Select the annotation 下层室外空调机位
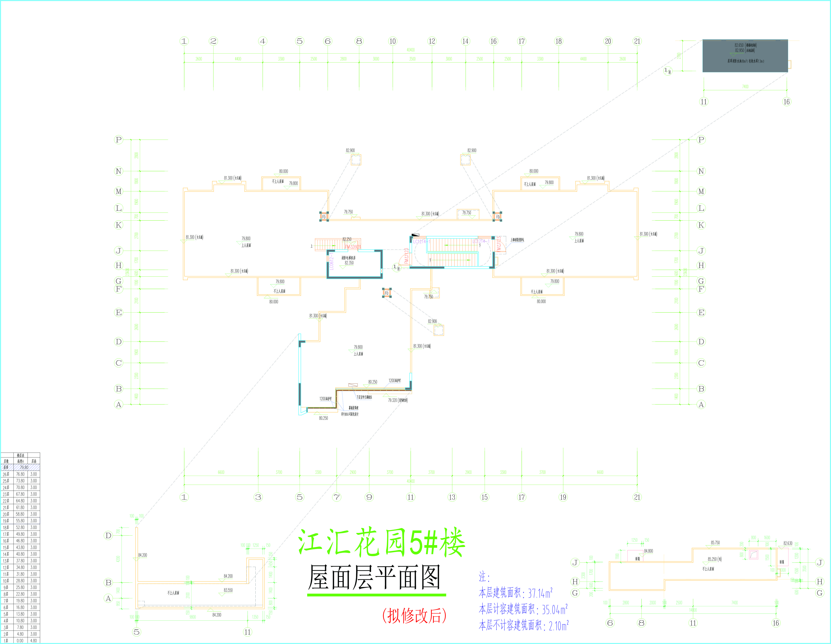The image size is (831, 644). tap(364, 397)
